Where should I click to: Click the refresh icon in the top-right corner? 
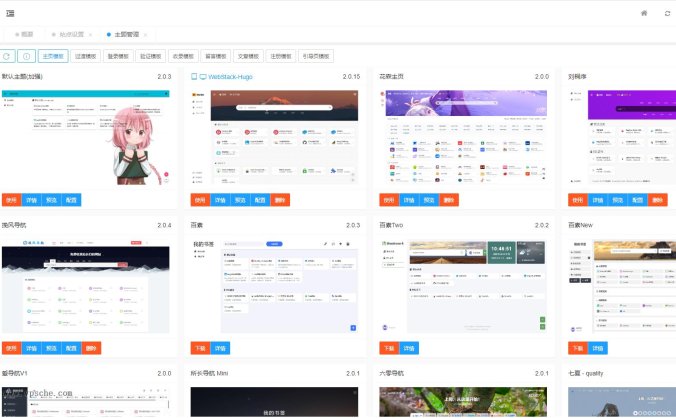[667, 13]
